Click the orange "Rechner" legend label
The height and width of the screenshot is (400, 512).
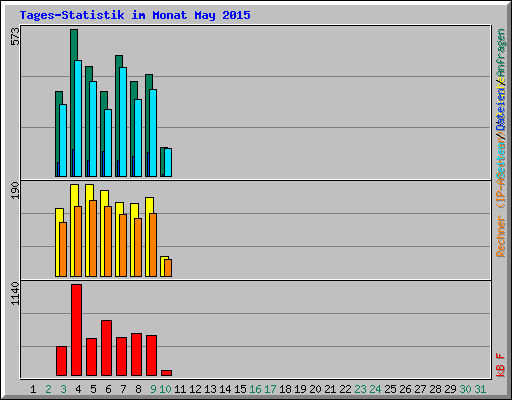501,236
